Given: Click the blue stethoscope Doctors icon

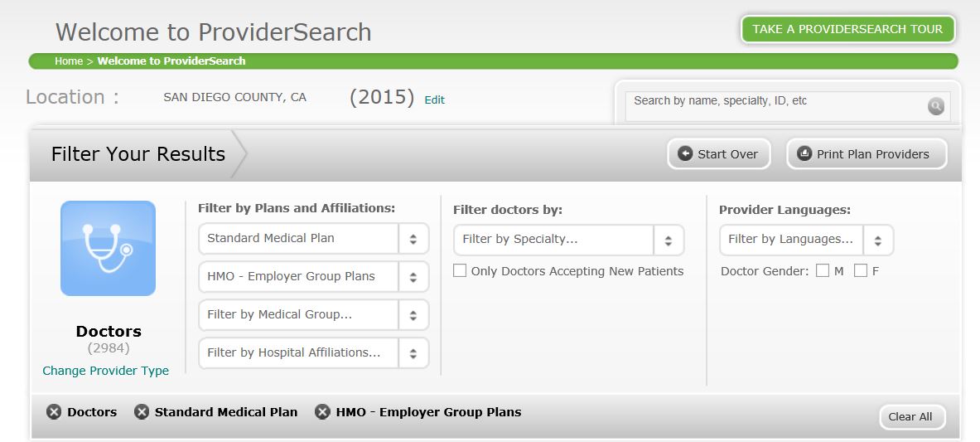Looking at the screenshot, I should pos(109,249).
